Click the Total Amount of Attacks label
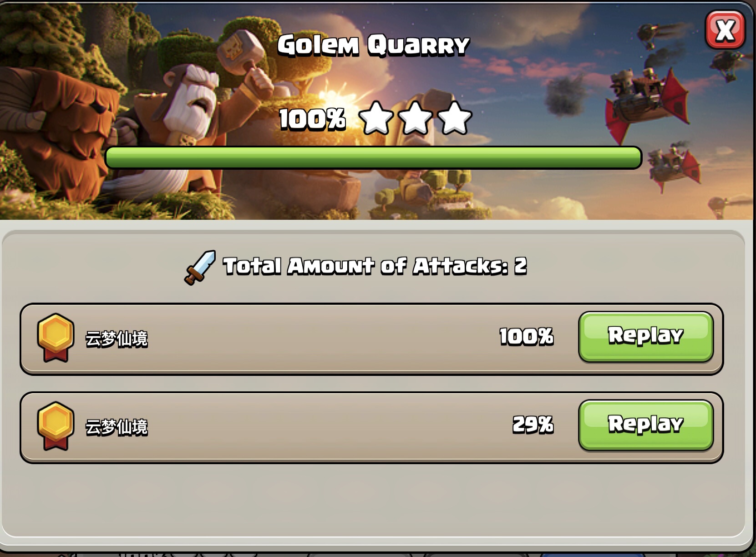The image size is (756, 557). (375, 266)
